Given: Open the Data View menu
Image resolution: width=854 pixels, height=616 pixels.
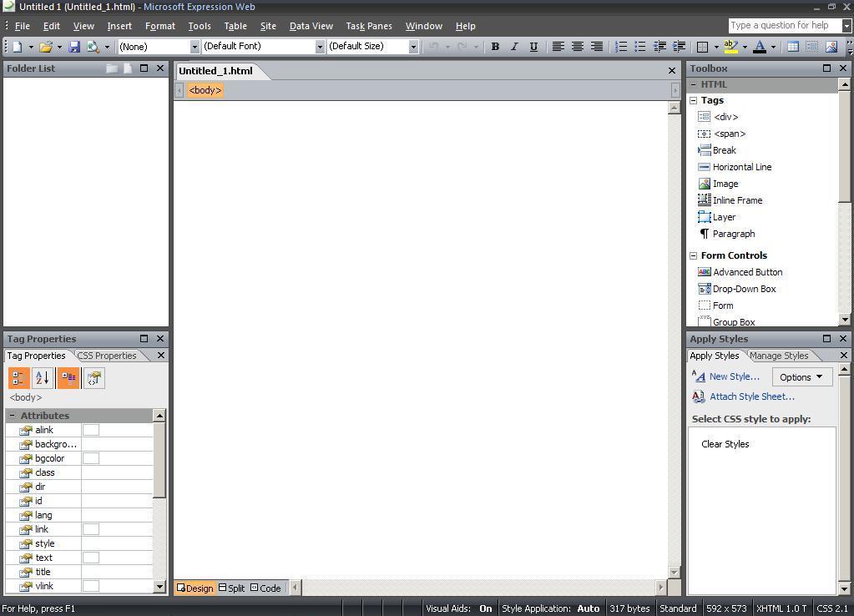Looking at the screenshot, I should [311, 26].
